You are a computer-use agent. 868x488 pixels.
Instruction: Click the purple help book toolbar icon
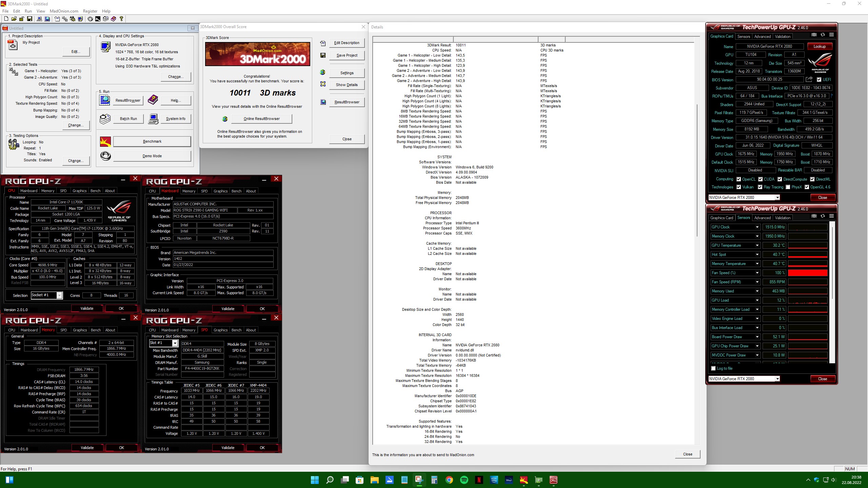tap(114, 19)
